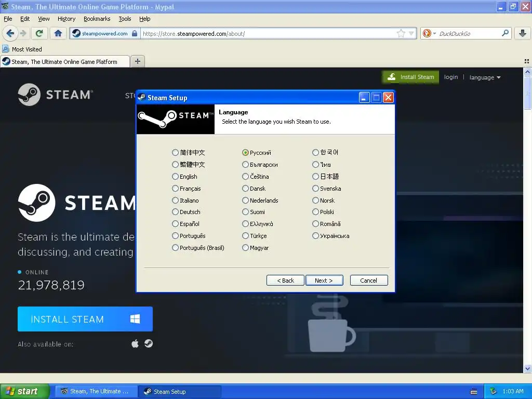
Task: Open the File menu
Action: pyautogui.click(x=8, y=19)
